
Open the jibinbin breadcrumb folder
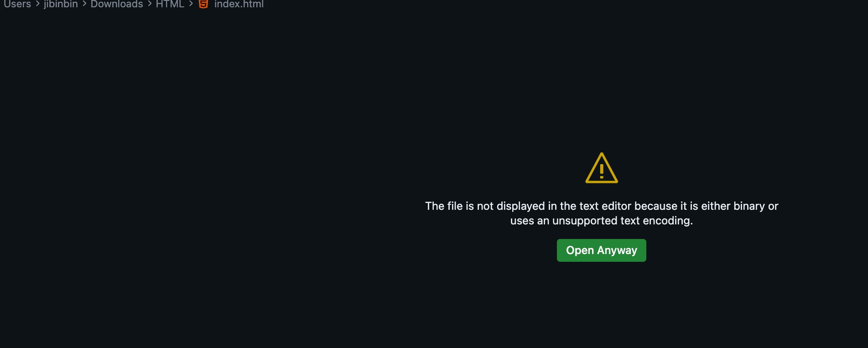tap(61, 4)
